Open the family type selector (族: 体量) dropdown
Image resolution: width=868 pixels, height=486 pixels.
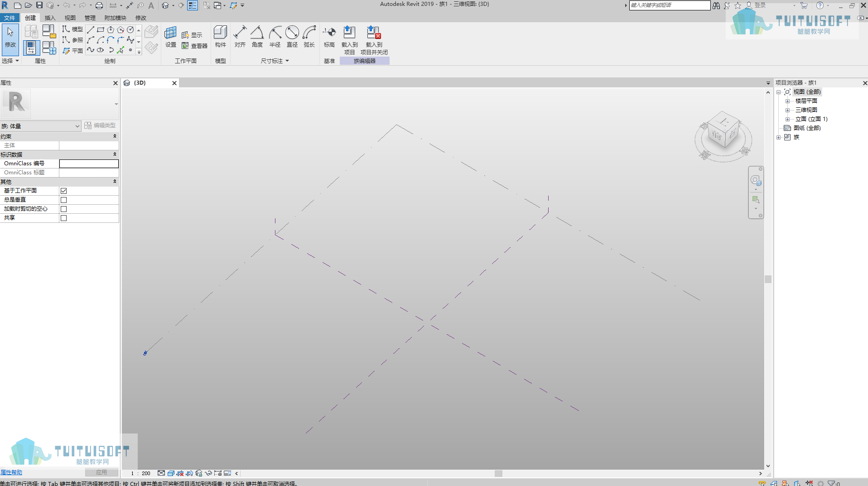coord(40,126)
